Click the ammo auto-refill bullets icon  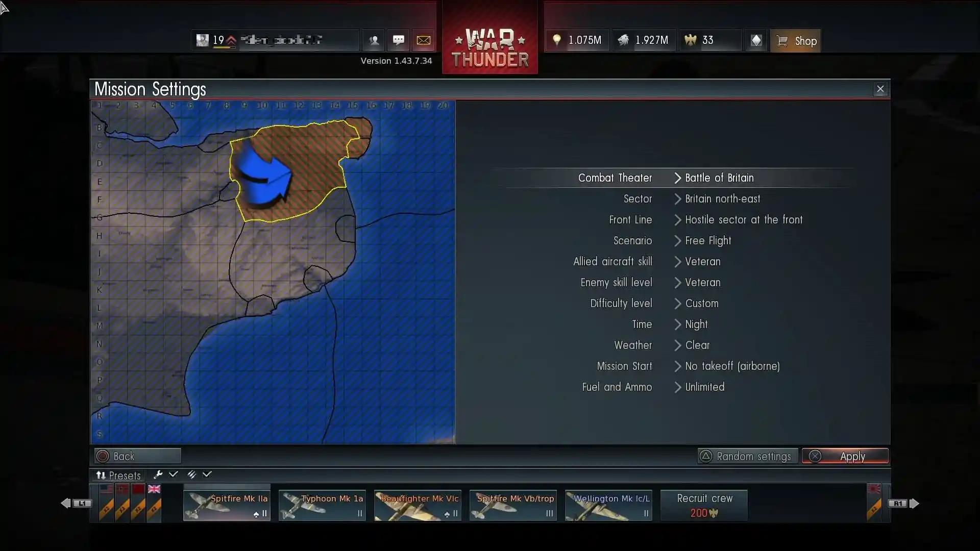[191, 474]
